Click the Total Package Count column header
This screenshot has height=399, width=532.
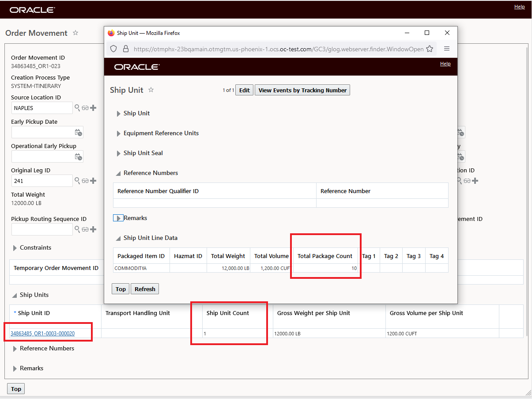pos(325,256)
